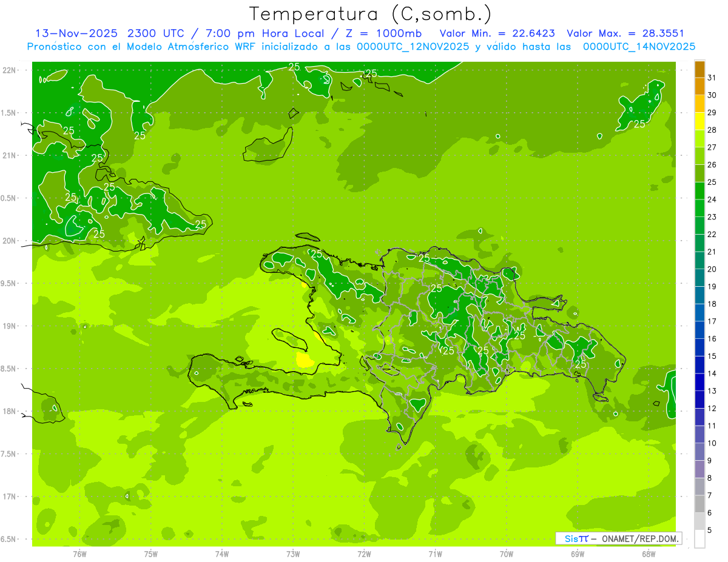This screenshot has height=562, width=728.
Task: Click the 22 label on the color legend
Action: (x=712, y=235)
